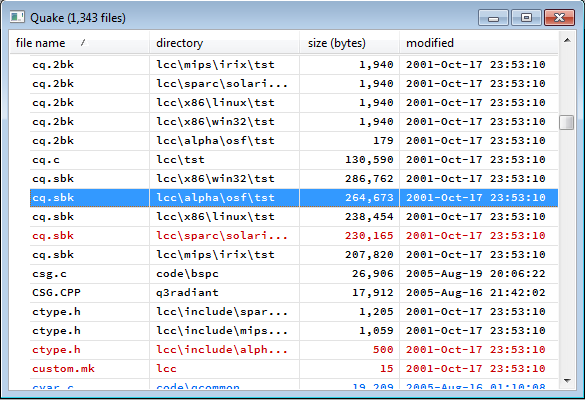Select cq.sbk row in lcc\x86\win32\tst

coord(294,179)
